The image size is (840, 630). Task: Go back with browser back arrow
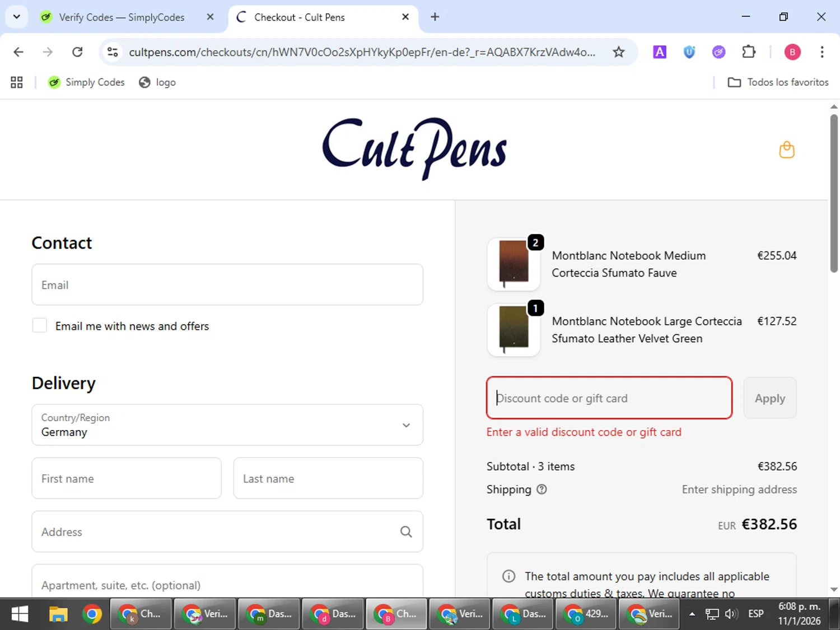click(18, 52)
